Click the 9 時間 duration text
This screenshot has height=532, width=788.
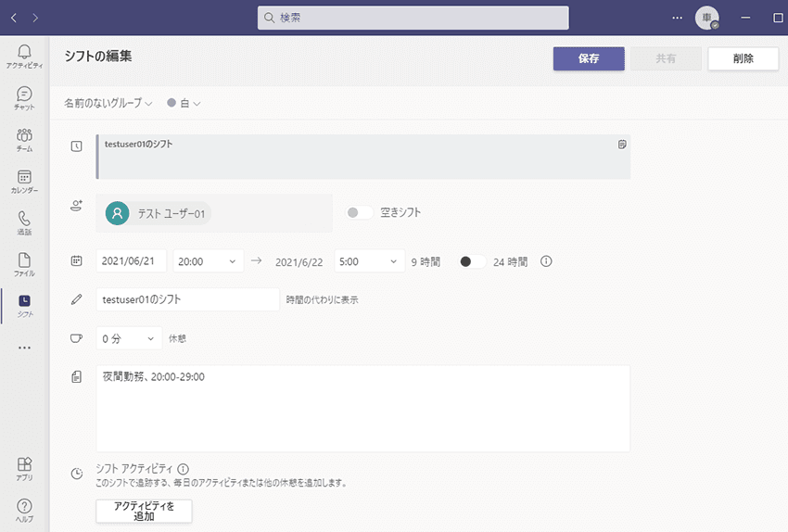(426, 261)
